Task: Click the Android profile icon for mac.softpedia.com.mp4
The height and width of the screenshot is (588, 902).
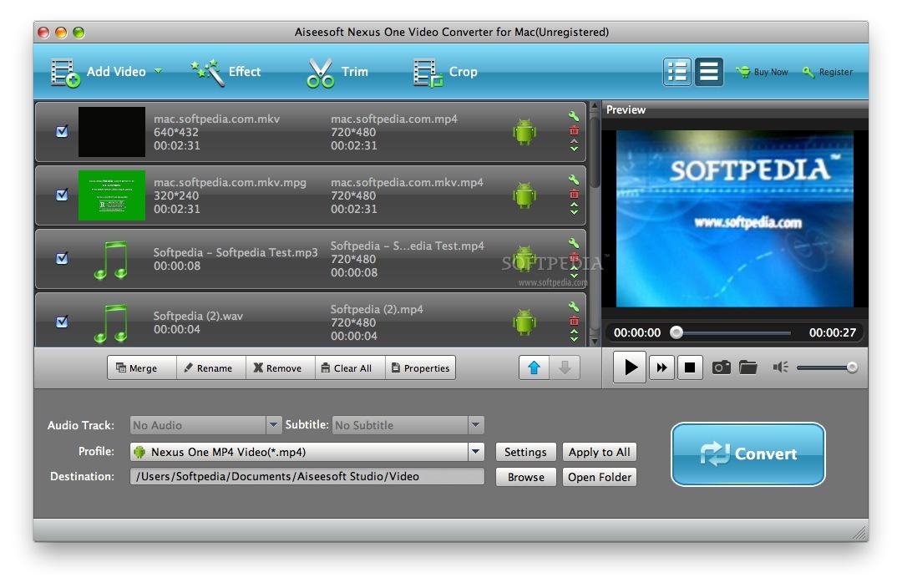Action: tap(524, 132)
